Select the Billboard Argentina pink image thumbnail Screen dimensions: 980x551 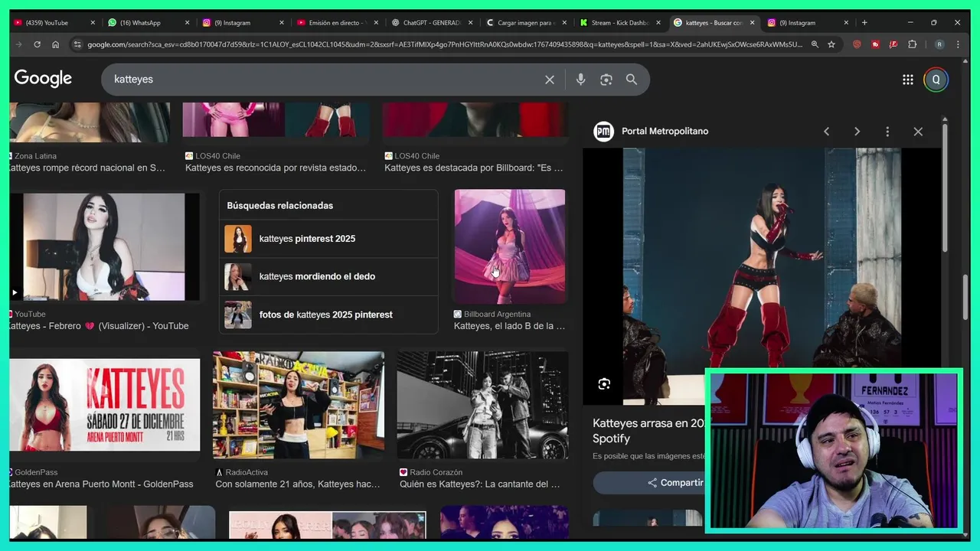(x=510, y=246)
